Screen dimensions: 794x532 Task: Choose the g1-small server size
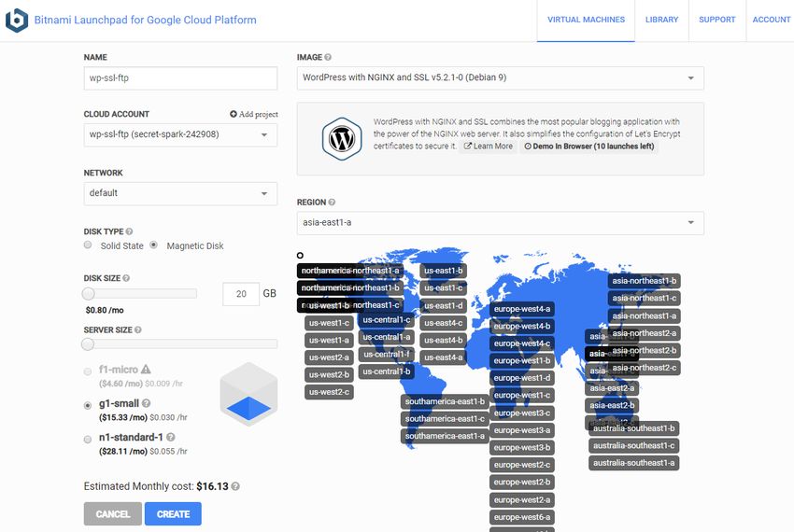pyautogui.click(x=88, y=405)
